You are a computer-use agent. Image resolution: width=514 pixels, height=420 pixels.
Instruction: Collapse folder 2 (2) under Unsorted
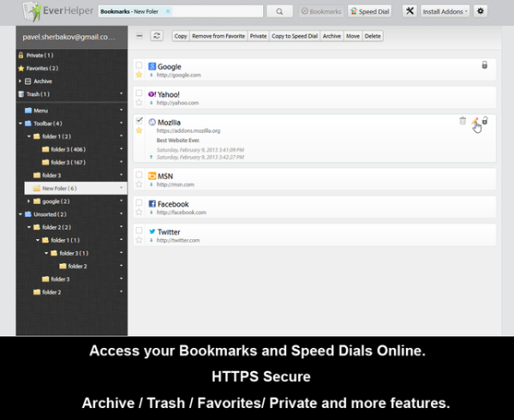pos(29,227)
